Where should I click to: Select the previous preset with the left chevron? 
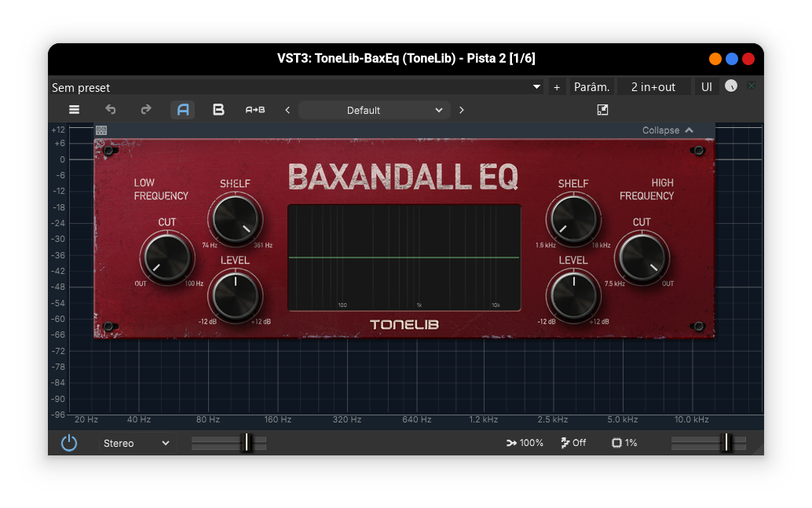[x=287, y=110]
